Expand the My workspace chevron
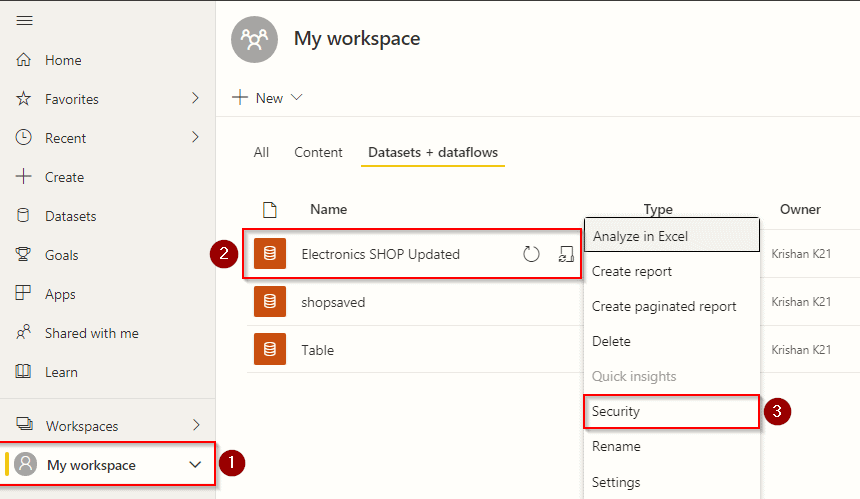860x499 pixels. click(195, 465)
